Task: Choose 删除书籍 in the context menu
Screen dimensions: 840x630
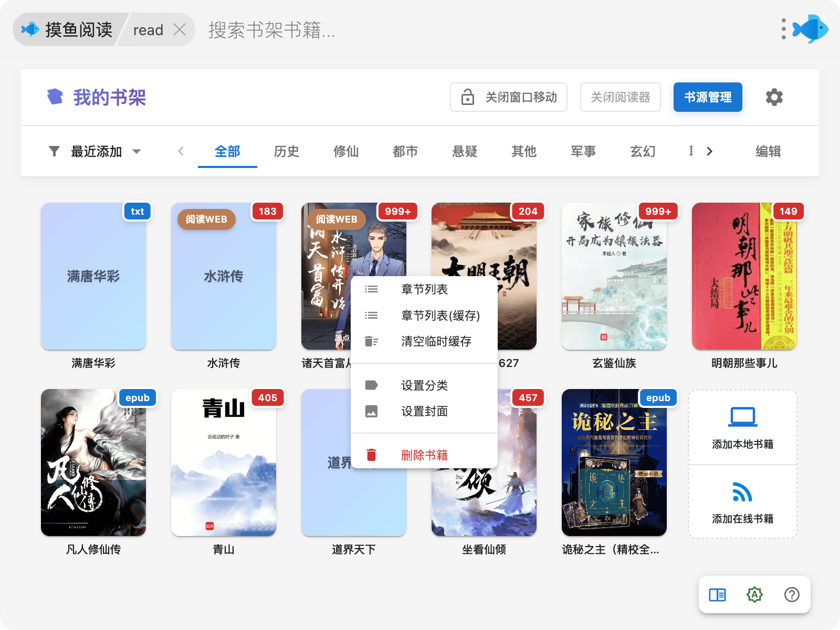Action: 424,455
